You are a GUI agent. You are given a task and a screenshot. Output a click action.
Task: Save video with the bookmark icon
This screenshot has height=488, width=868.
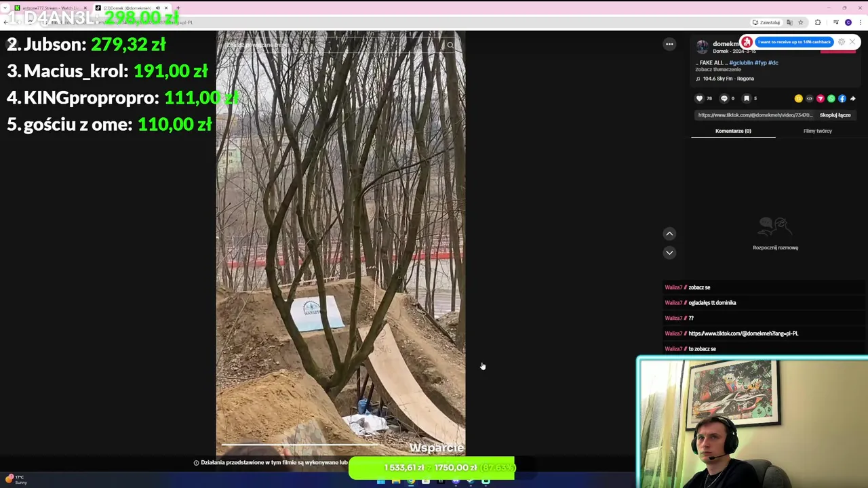pyautogui.click(x=746, y=98)
